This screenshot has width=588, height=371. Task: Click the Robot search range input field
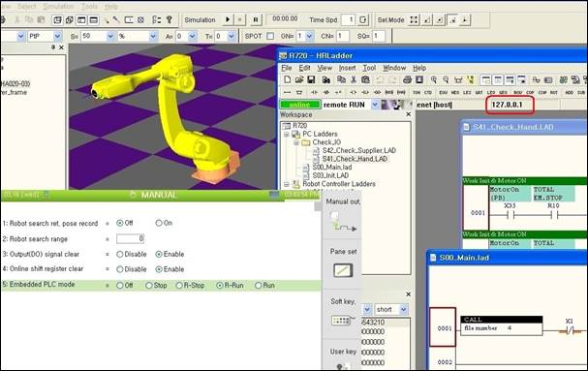coord(130,238)
